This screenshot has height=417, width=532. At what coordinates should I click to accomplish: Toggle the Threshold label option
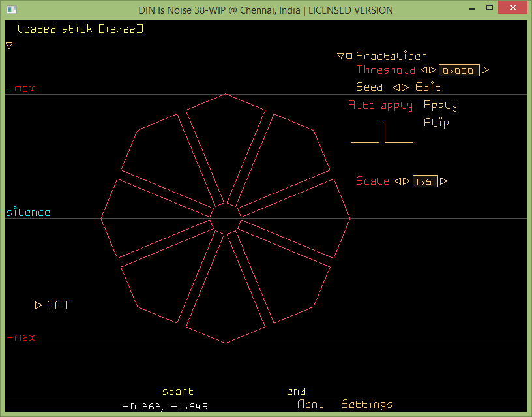pyautogui.click(x=385, y=70)
